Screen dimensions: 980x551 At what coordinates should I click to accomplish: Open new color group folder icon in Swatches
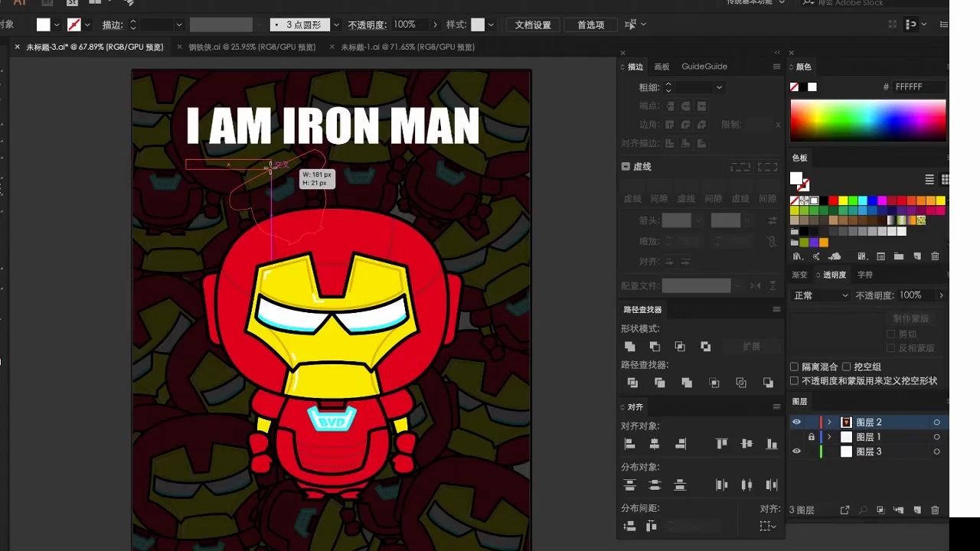[x=898, y=256]
